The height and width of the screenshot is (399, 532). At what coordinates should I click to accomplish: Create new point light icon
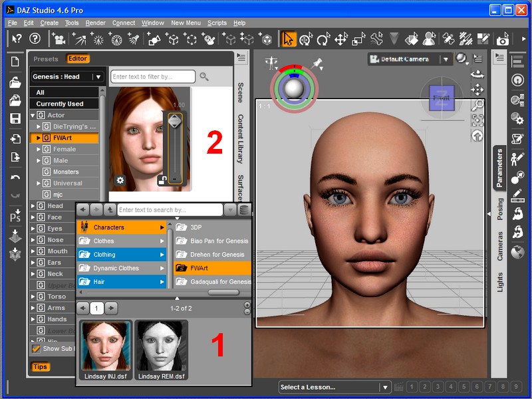pos(98,39)
